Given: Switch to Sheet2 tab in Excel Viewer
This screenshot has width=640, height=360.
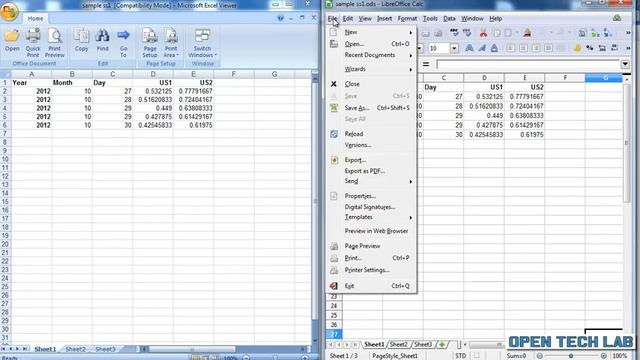Looking at the screenshot, I should coord(76,349).
